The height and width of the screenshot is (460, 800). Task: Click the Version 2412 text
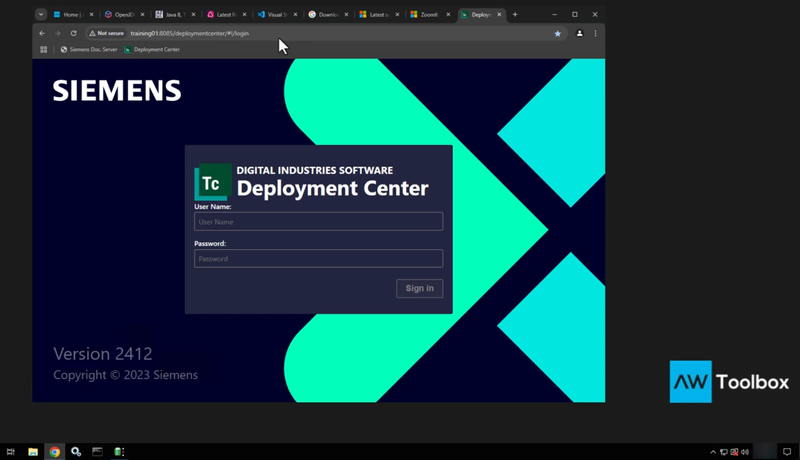coord(103,353)
